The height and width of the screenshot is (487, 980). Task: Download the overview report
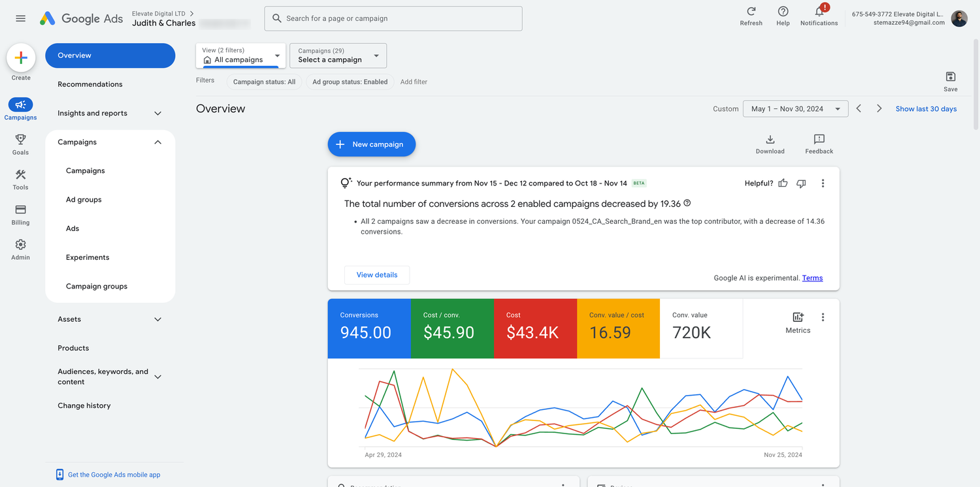[770, 144]
